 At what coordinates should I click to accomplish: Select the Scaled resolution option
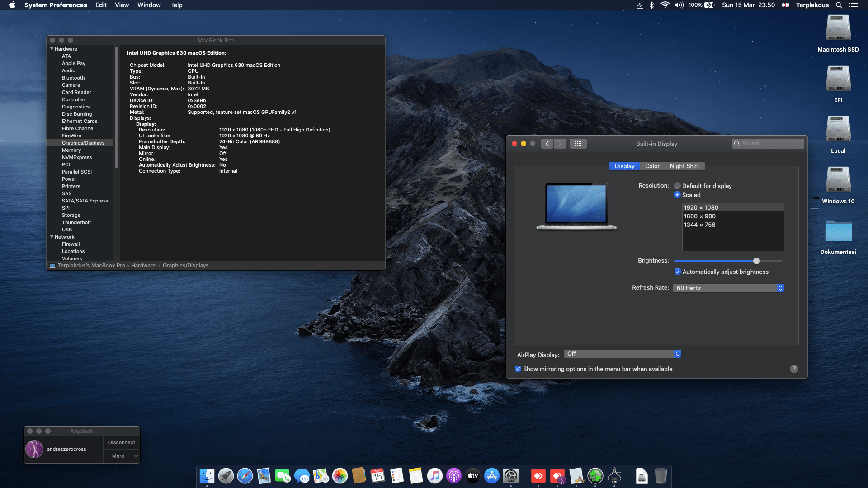pos(677,195)
